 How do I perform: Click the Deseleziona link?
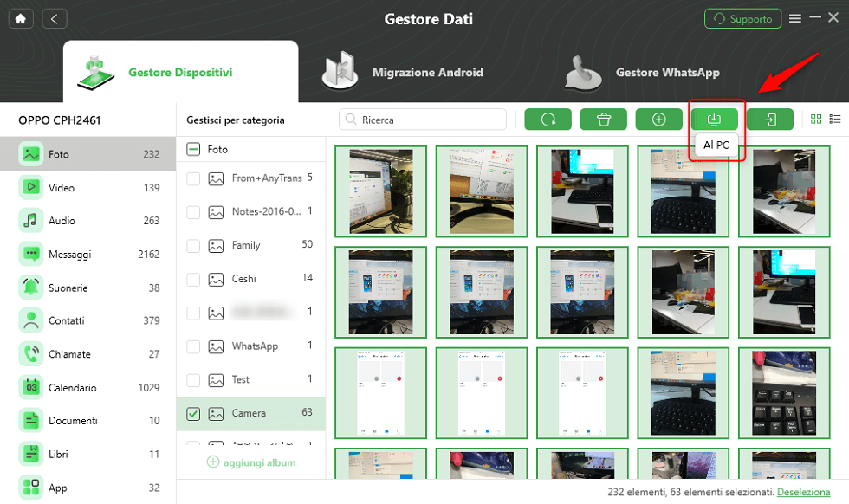[x=804, y=492]
